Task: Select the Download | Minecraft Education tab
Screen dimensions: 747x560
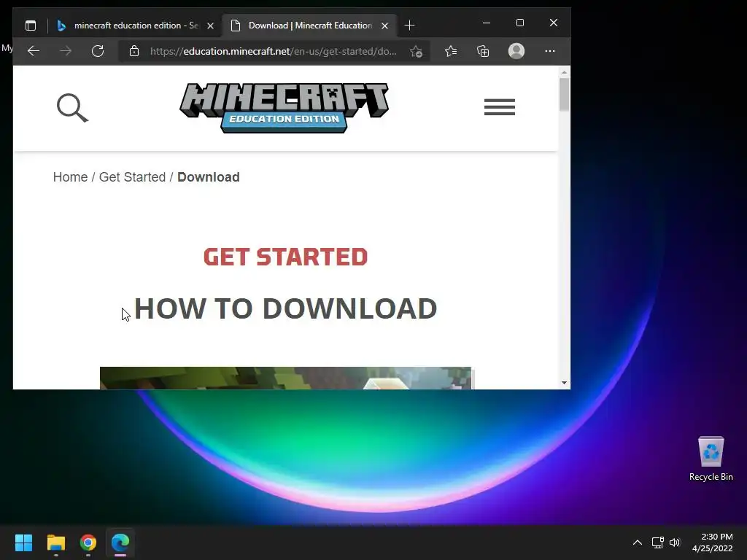Action: [x=309, y=26]
